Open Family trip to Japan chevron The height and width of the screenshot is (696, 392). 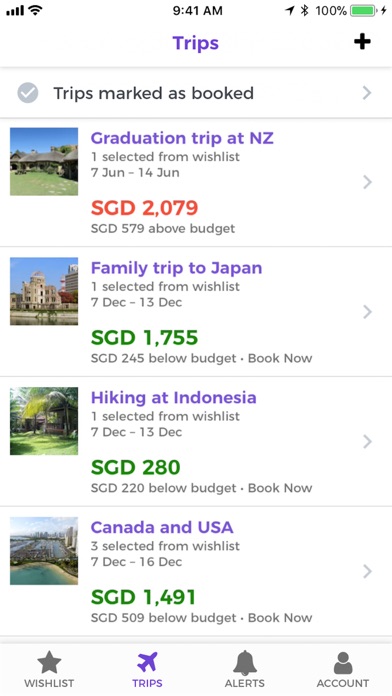367,312
